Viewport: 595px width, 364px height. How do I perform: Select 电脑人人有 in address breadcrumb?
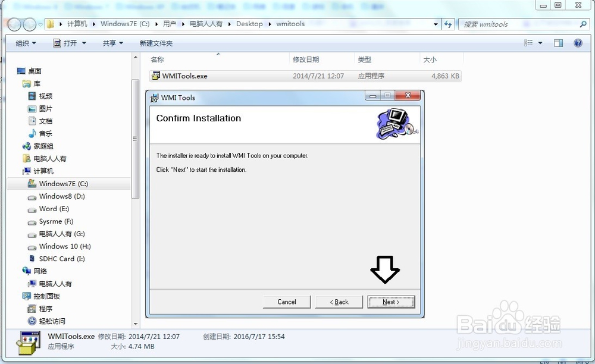(206, 24)
